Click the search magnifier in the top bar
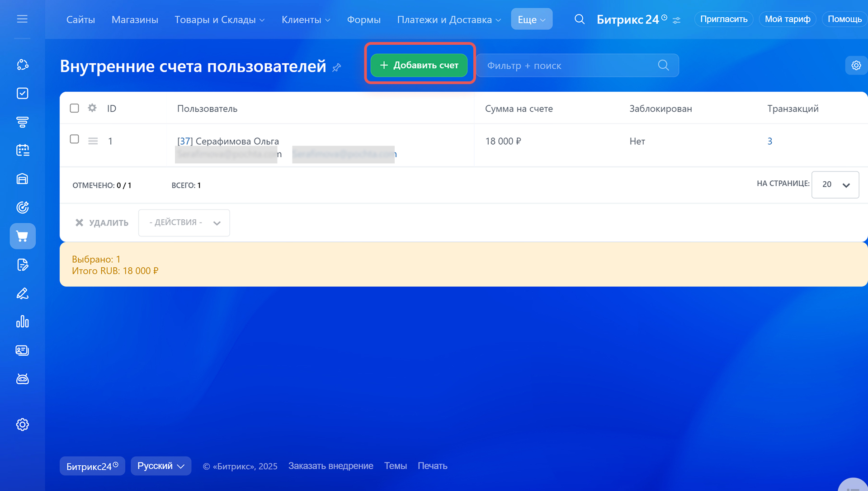The image size is (868, 491). point(579,19)
